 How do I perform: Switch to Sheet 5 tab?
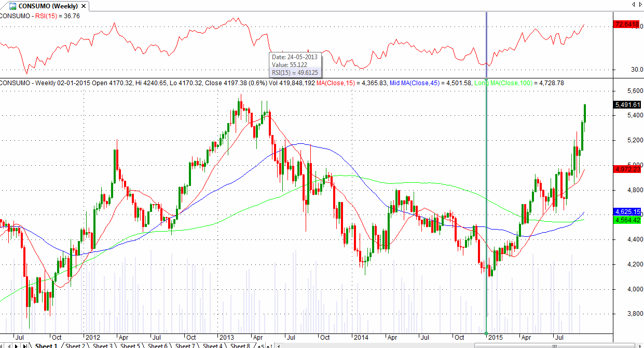[130, 346]
